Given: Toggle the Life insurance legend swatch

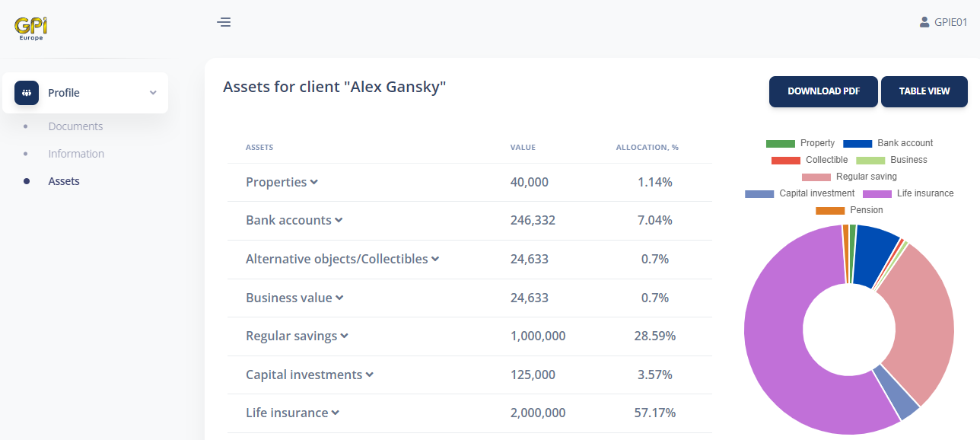Looking at the screenshot, I should [877, 193].
